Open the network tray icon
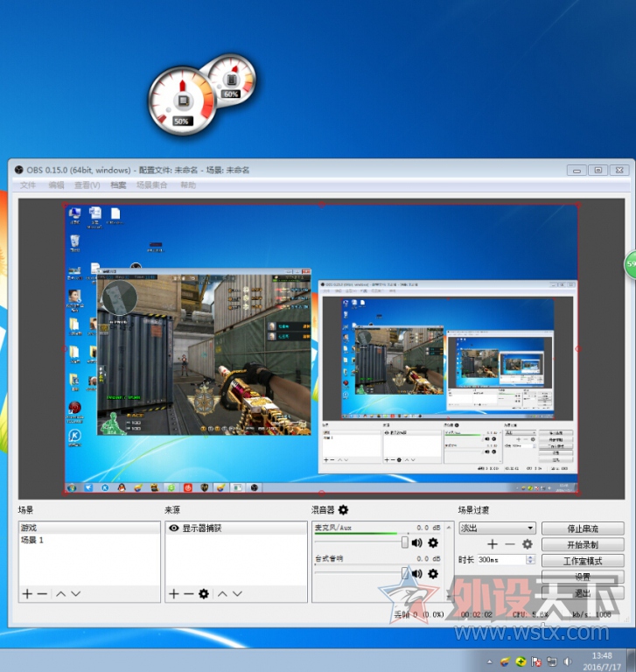The width and height of the screenshot is (636, 672). click(552, 661)
